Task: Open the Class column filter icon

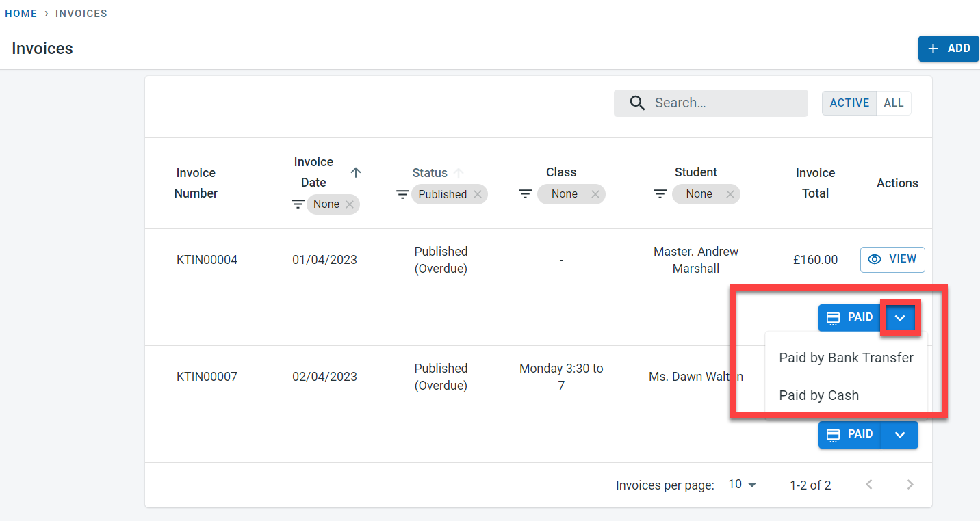Action: [525, 194]
